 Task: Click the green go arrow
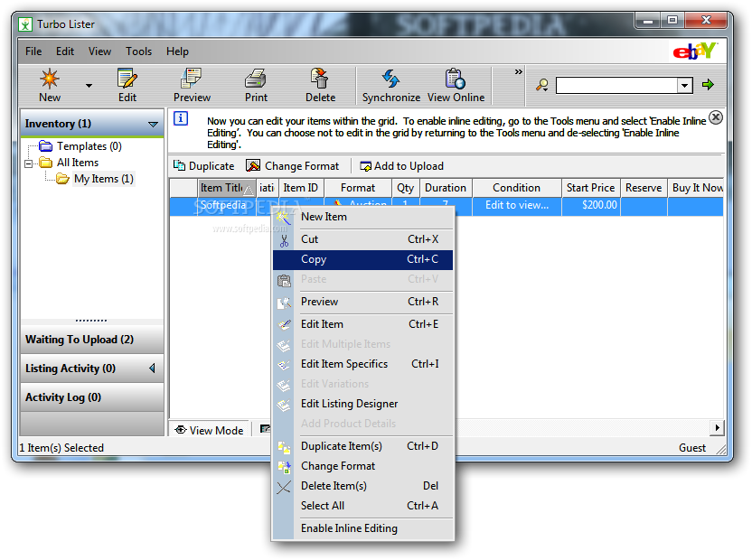708,85
